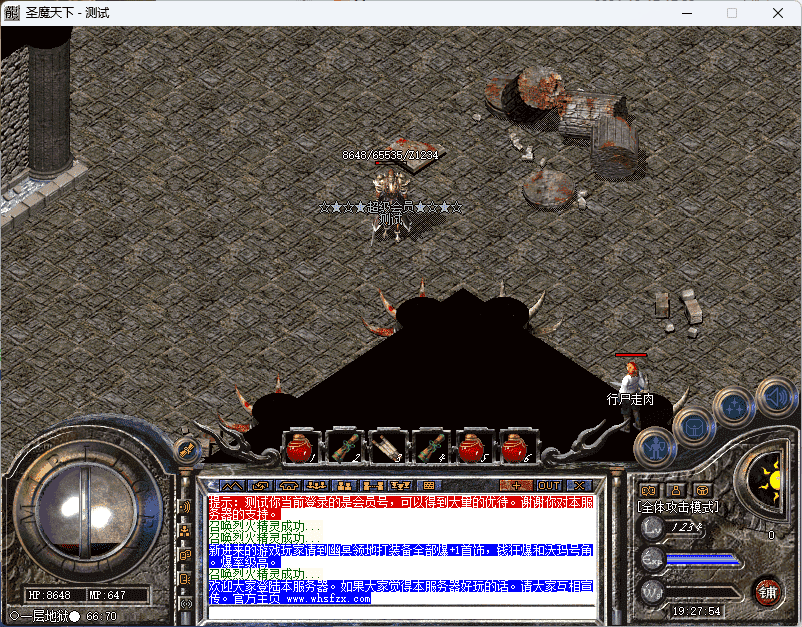The image size is (802, 627).
Task: Click the 19:27:54 clock display
Action: click(696, 611)
